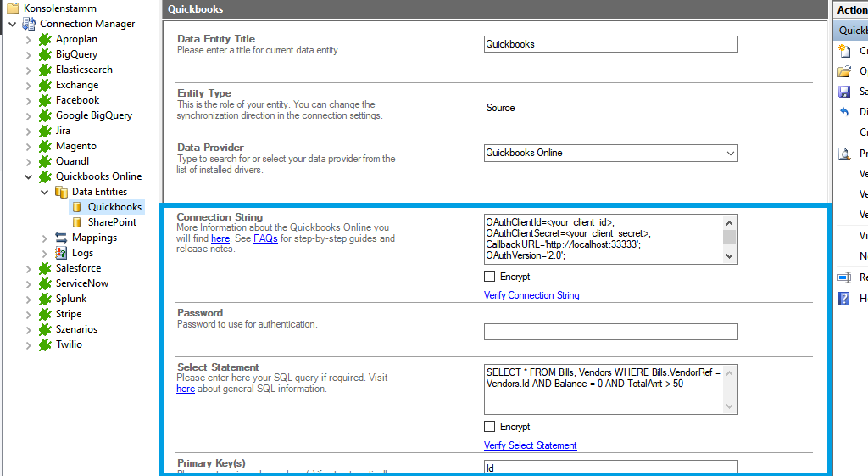This screenshot has width=868, height=476.
Task: Expand the Stripe connection node
Action: click(29, 314)
